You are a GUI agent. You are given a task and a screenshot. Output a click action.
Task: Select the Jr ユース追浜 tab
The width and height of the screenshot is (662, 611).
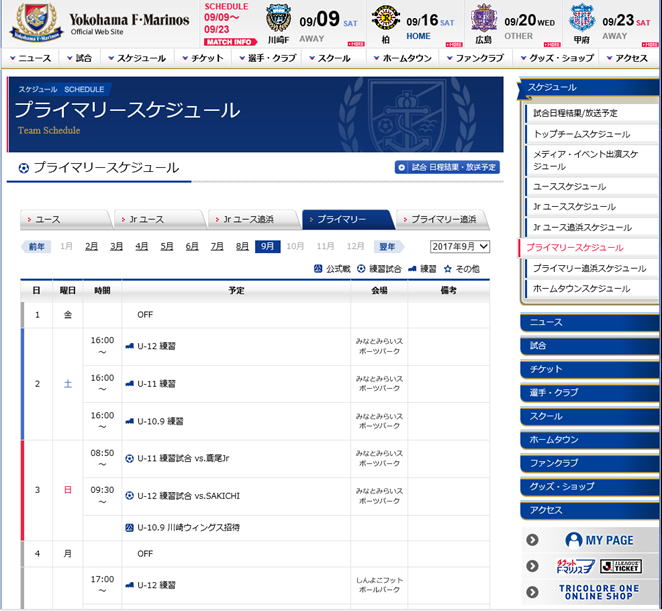pos(254,219)
